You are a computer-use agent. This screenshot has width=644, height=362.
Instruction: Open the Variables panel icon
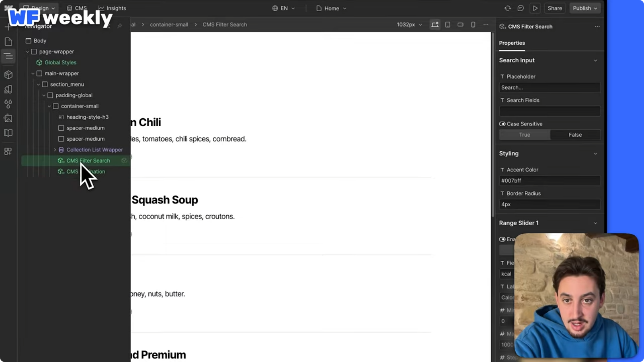coord(8,89)
